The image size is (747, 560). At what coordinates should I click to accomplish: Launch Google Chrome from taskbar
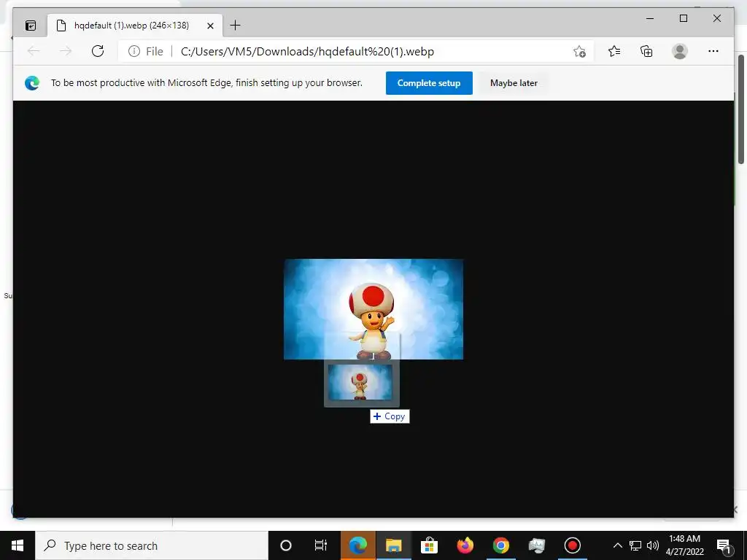[500, 545]
